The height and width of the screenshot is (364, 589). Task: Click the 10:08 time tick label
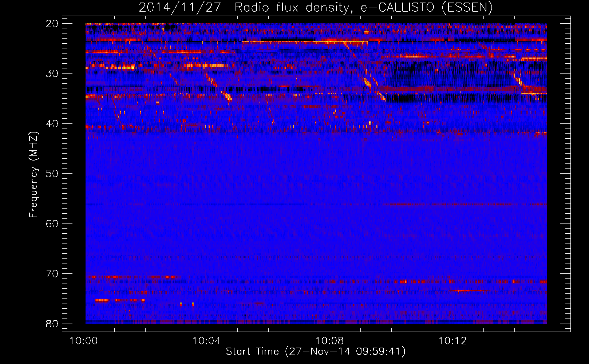click(x=330, y=341)
